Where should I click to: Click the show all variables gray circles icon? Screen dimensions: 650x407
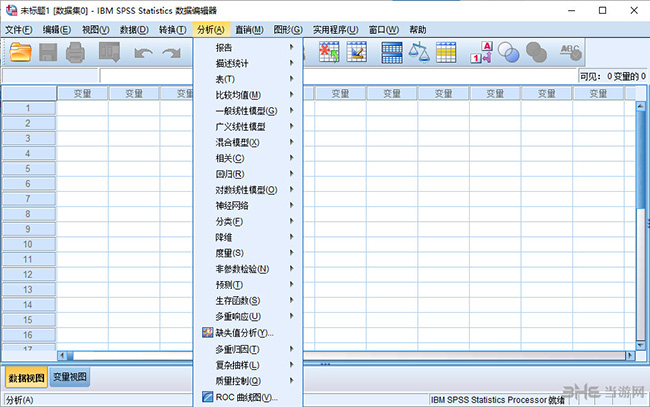coord(536,53)
